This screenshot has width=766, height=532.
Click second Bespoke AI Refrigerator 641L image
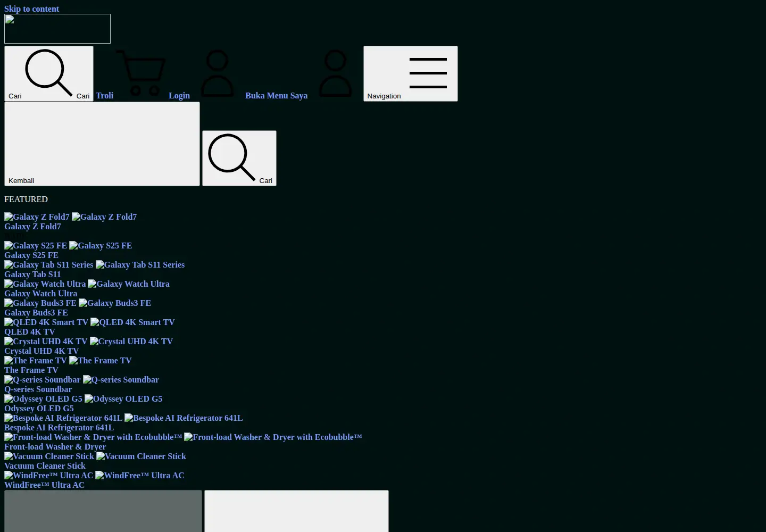(184, 418)
